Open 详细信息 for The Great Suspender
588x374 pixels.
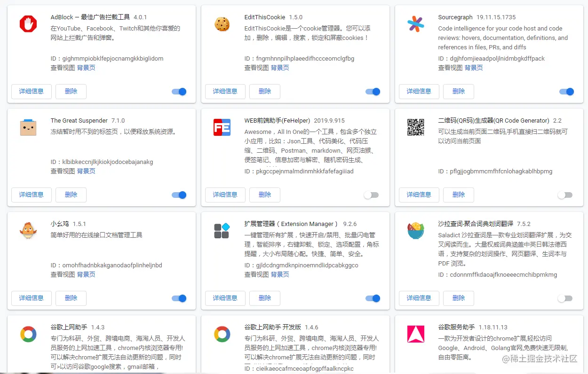tap(32, 195)
